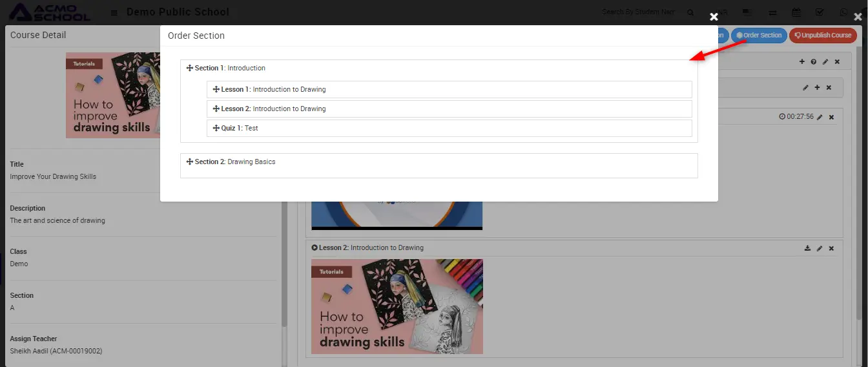Click the Lesson 2 drawing skills thumbnail
868x367 pixels.
397,306
